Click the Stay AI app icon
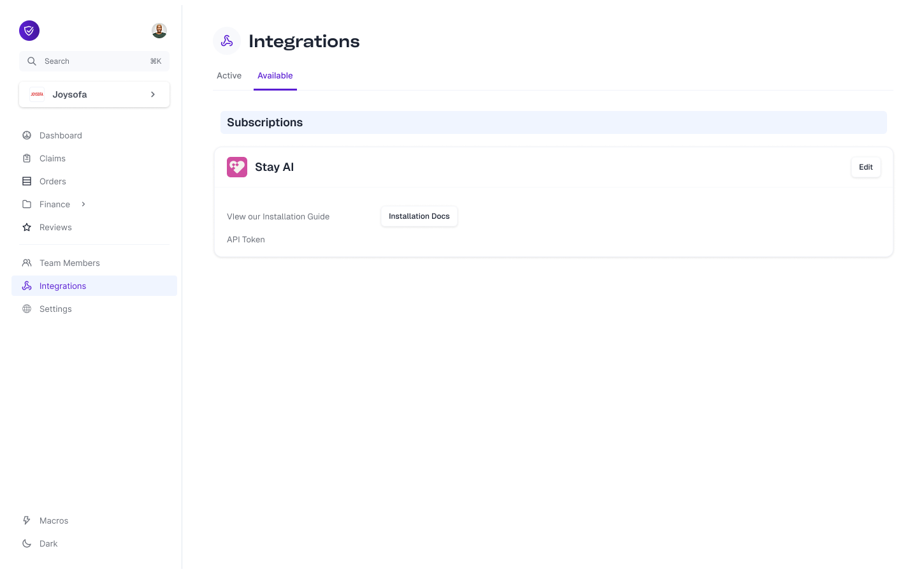924x581 pixels. [x=236, y=166]
